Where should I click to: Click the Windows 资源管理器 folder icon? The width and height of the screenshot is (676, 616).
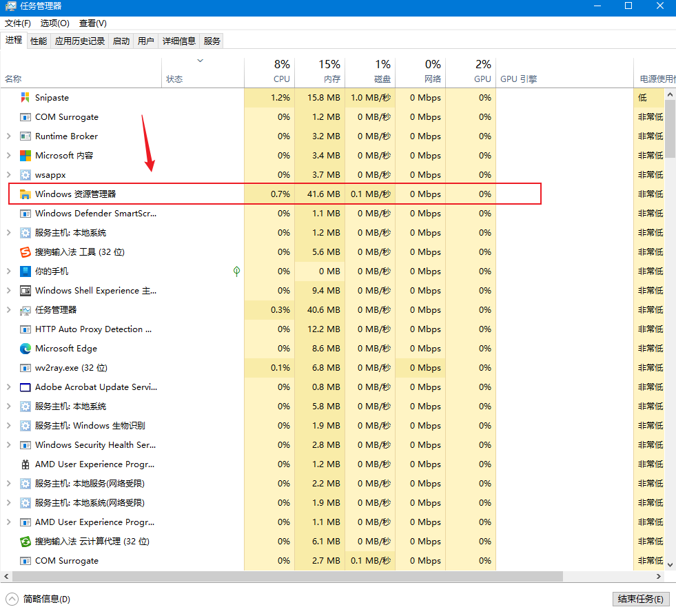tap(25, 194)
